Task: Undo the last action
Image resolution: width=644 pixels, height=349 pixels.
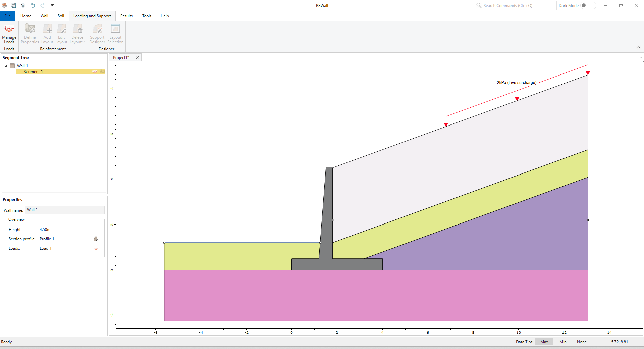Action: [33, 5]
